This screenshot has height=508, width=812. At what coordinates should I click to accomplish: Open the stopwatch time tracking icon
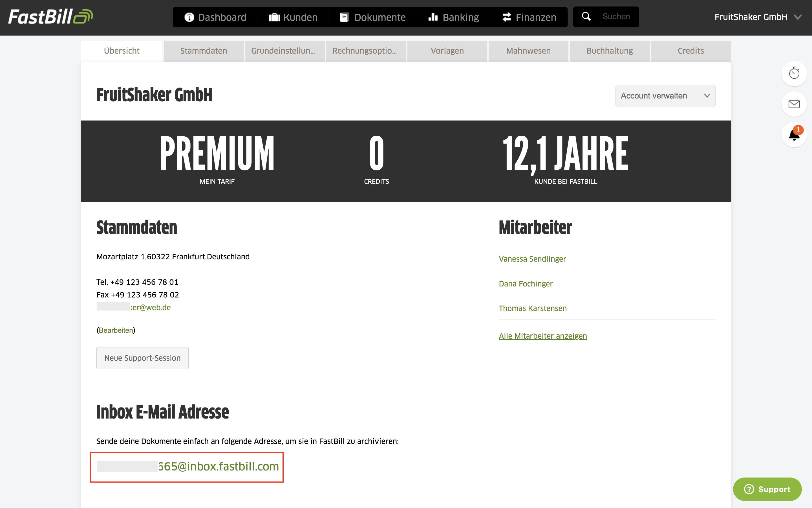pos(794,73)
